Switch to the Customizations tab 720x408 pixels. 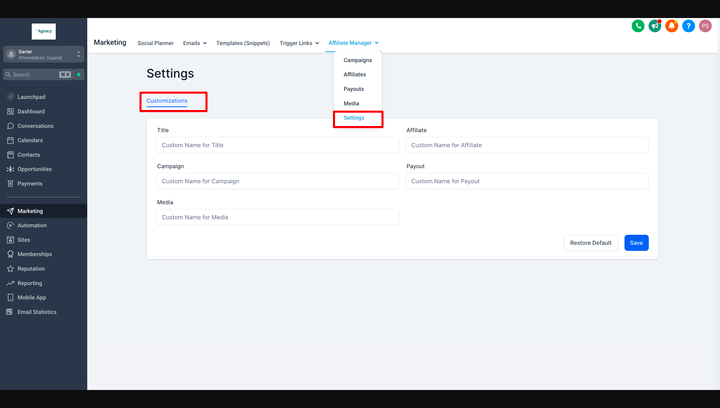167,101
